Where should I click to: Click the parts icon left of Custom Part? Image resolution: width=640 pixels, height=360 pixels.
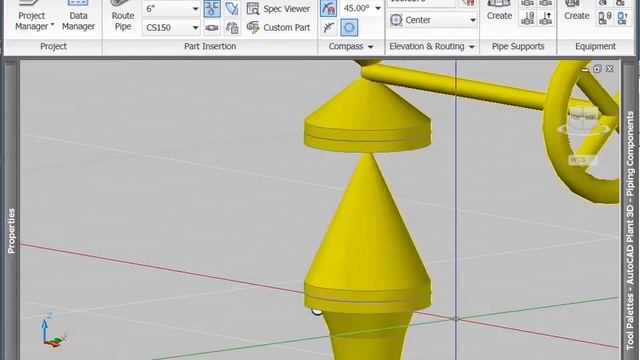tap(232, 28)
